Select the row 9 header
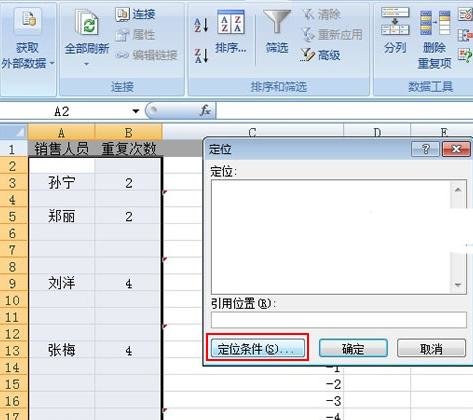This screenshot has width=473, height=420. coord(13,284)
